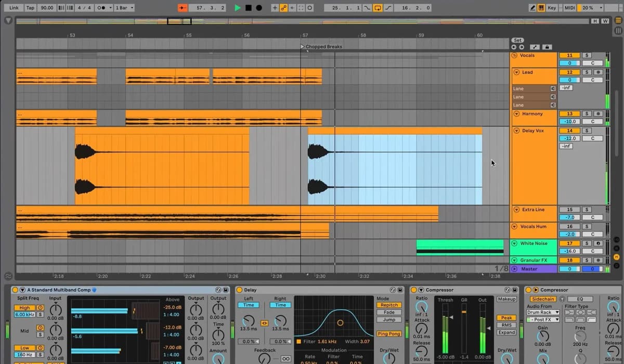
Task: Solo the White Noise track
Action: coord(587,243)
